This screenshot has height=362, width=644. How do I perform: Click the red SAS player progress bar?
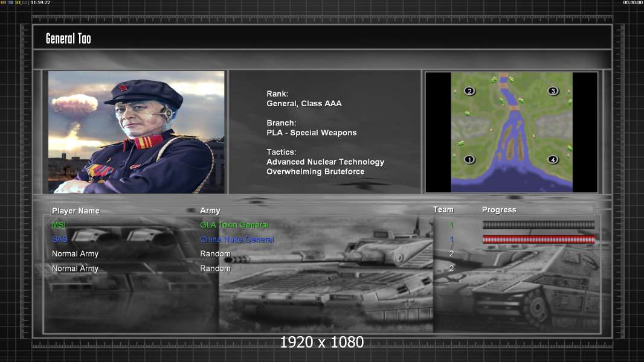coord(538,240)
